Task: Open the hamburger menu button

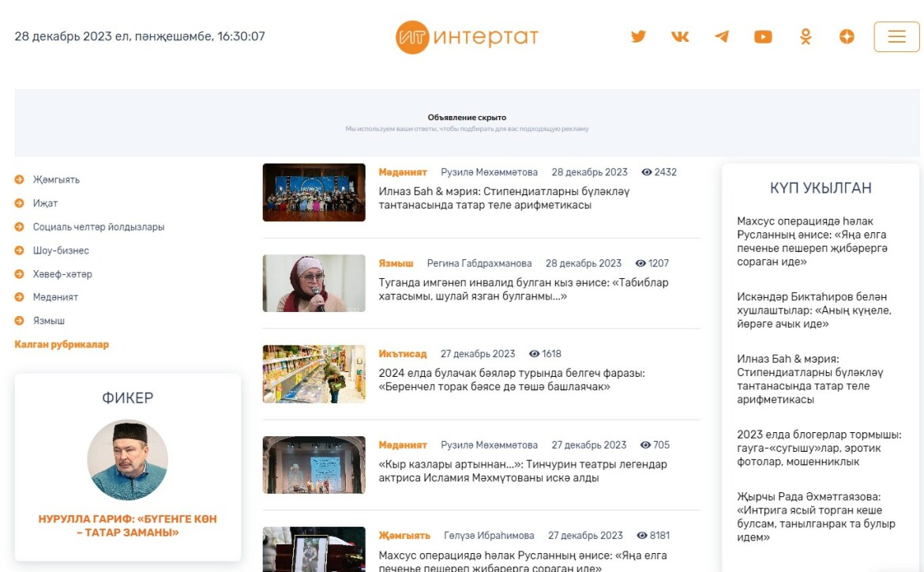Action: click(x=896, y=37)
